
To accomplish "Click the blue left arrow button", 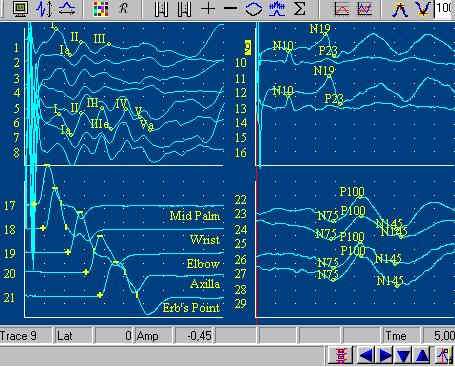I will coord(366,355).
